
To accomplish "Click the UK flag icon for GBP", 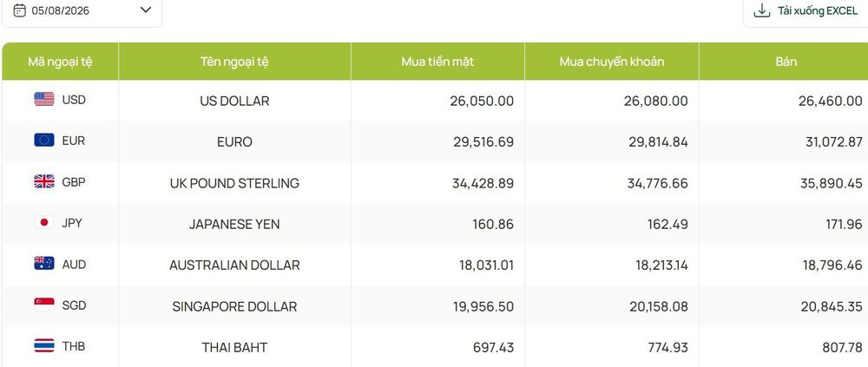I will pyautogui.click(x=44, y=181).
